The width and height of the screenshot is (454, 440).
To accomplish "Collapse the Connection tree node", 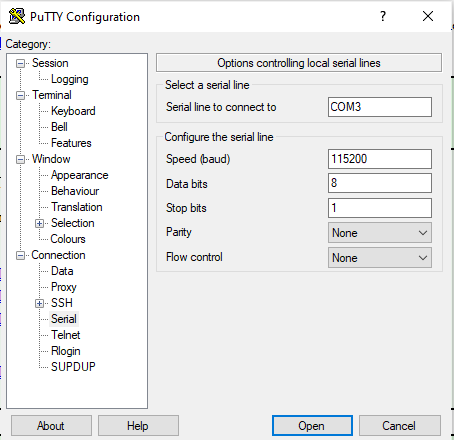I will pyautogui.click(x=21, y=256).
